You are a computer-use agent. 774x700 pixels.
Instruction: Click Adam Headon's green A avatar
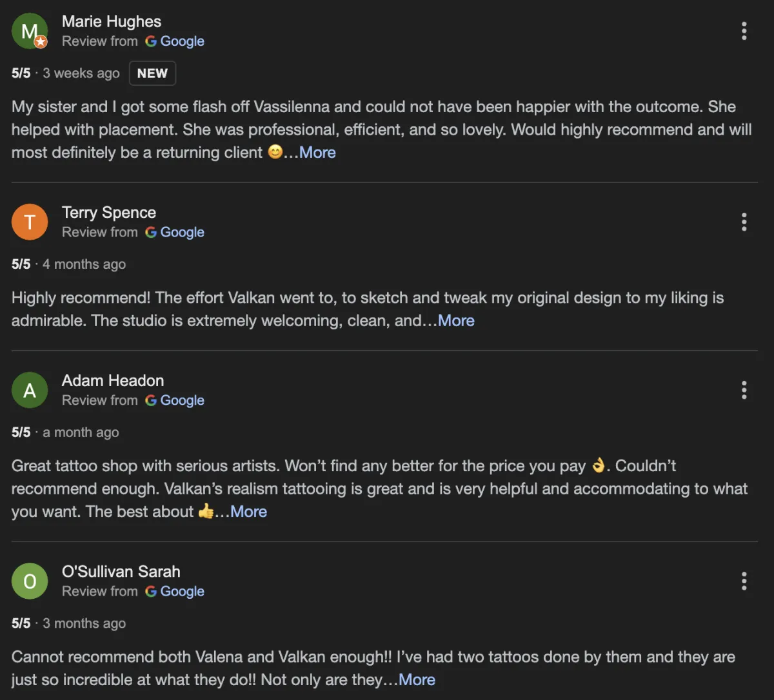30,390
